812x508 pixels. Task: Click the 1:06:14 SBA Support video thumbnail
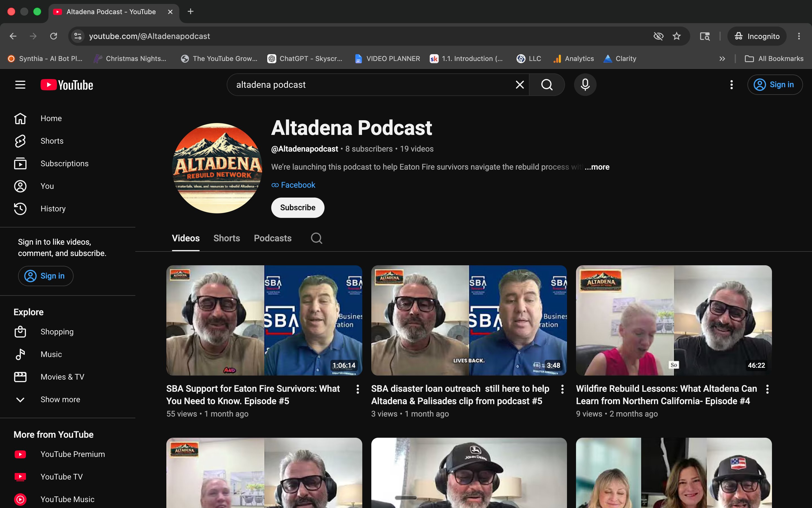pyautogui.click(x=264, y=320)
